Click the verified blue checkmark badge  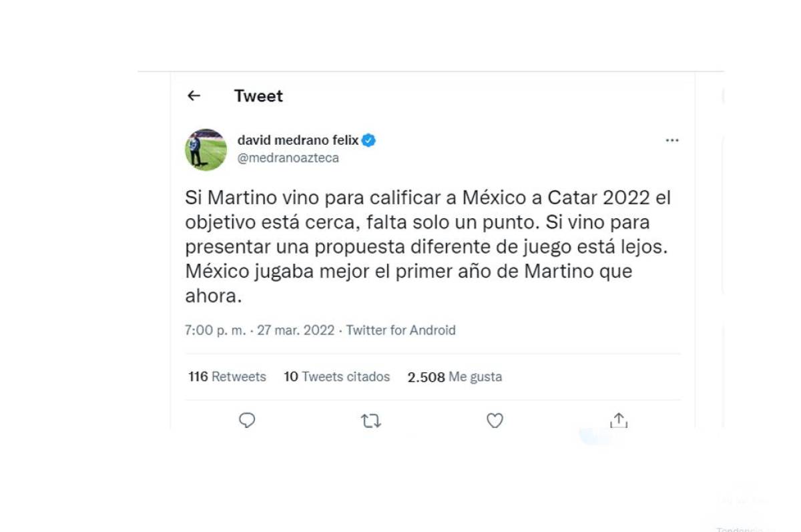(x=368, y=140)
